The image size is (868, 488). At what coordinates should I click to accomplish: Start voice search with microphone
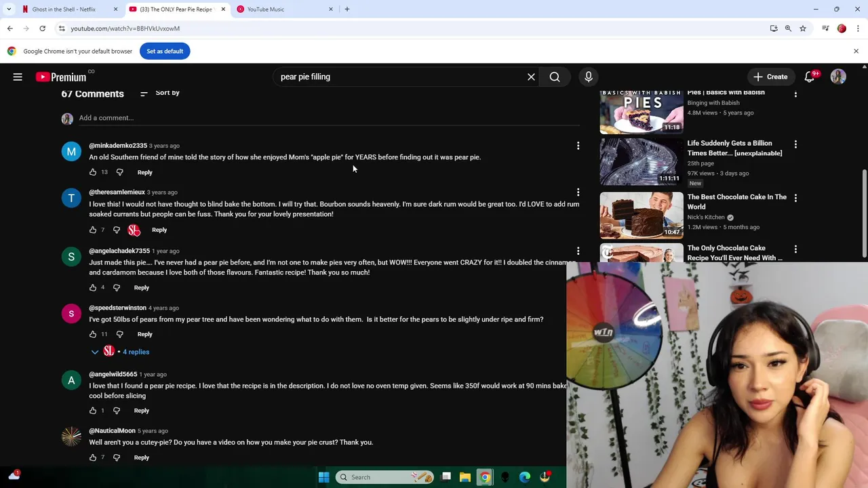(589, 77)
